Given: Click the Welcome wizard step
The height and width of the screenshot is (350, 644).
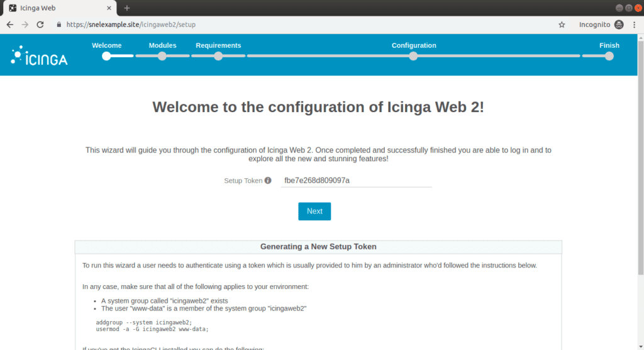Looking at the screenshot, I should pos(106,56).
